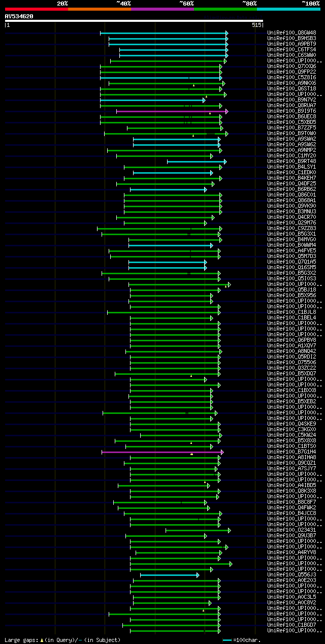Select the UniRef100_Q8K3X8 label
The image size is (325, 644).
(x=292, y=491)
